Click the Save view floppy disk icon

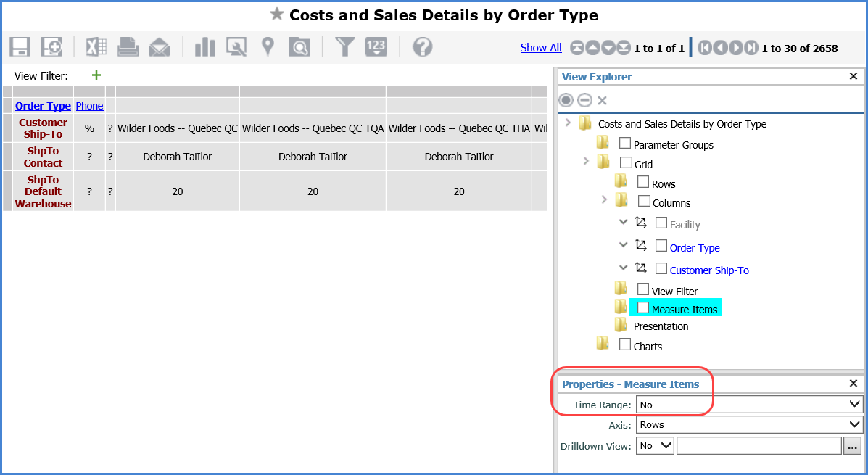[x=20, y=47]
